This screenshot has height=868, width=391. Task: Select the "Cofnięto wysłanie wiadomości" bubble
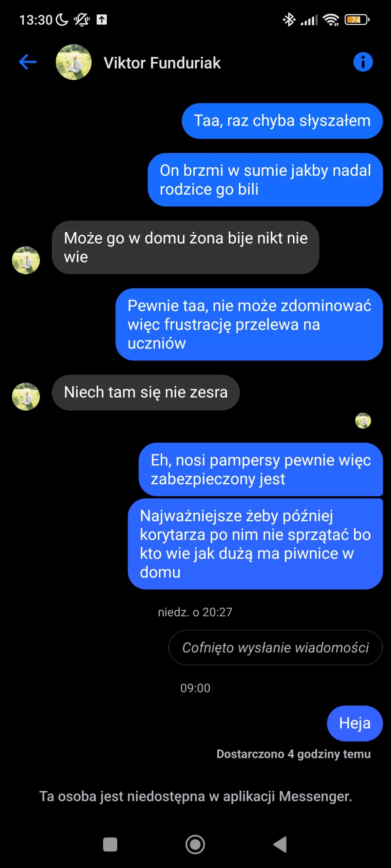276,648
